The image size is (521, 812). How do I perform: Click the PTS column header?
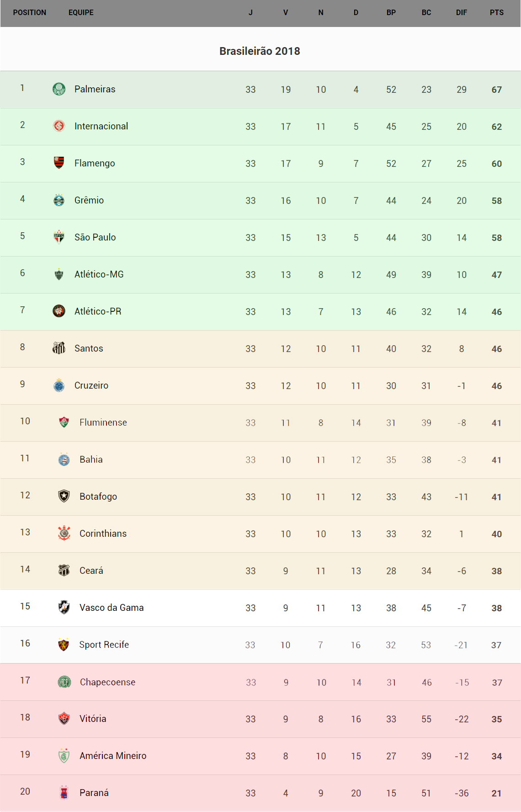coord(496,13)
